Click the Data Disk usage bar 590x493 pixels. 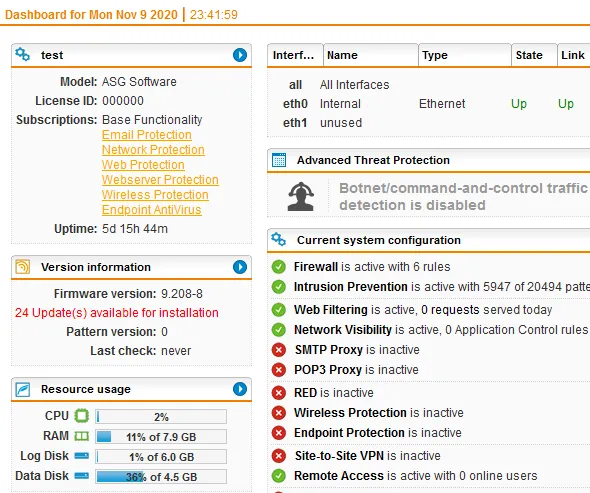pos(161,477)
